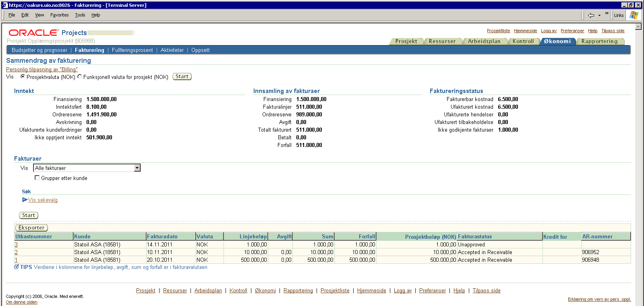The image size is (644, 306).
Task: Click the Vis søkevalg link
Action: tap(43, 200)
